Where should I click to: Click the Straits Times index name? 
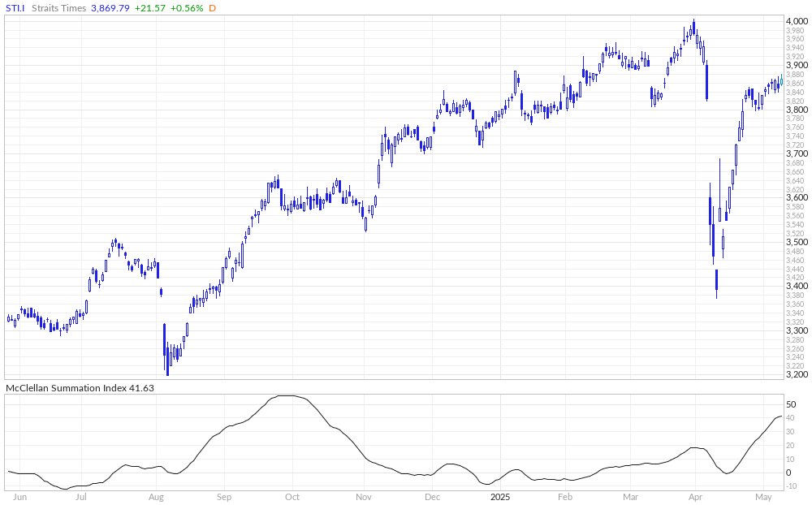click(58, 8)
